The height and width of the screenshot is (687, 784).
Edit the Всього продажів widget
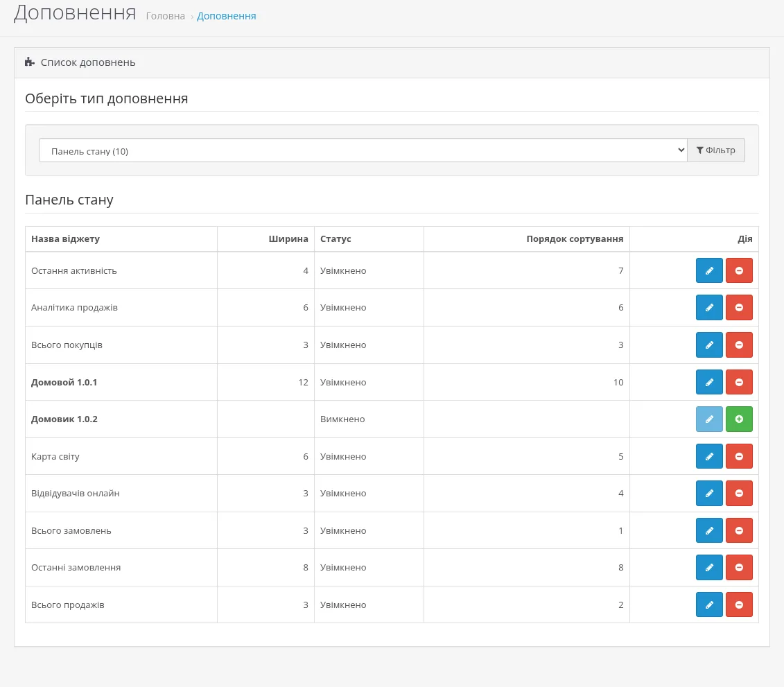(709, 605)
